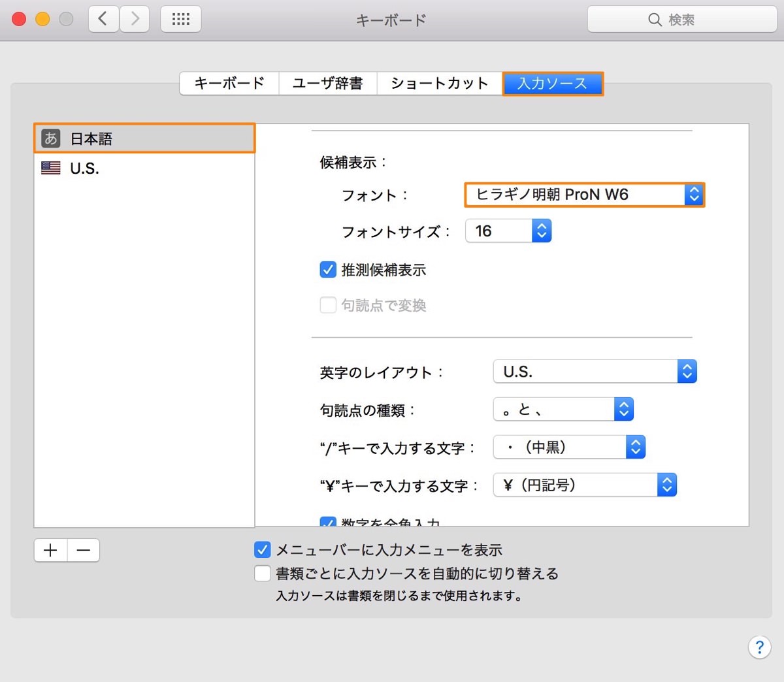Click the disabled 句読点で変換 checkbox
The image size is (784, 682).
328,305
